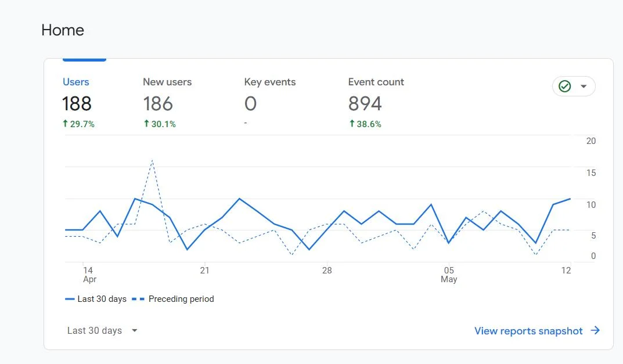623x364 pixels.
Task: Click the 894 Event count total value
Action: pos(365,104)
